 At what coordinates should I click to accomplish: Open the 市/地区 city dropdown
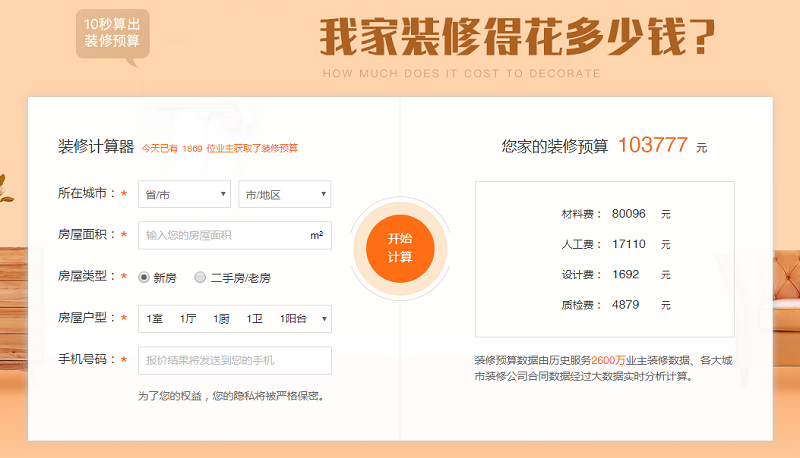(285, 194)
